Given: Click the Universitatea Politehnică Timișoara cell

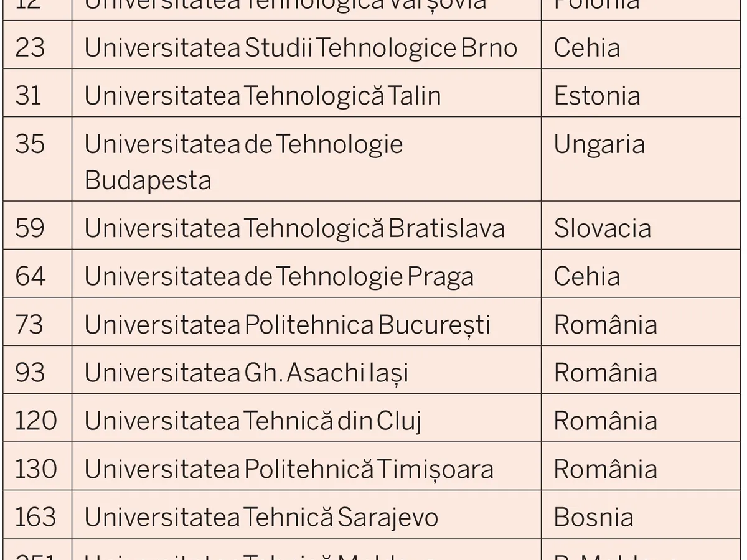Looking at the screenshot, I should [x=289, y=469].
